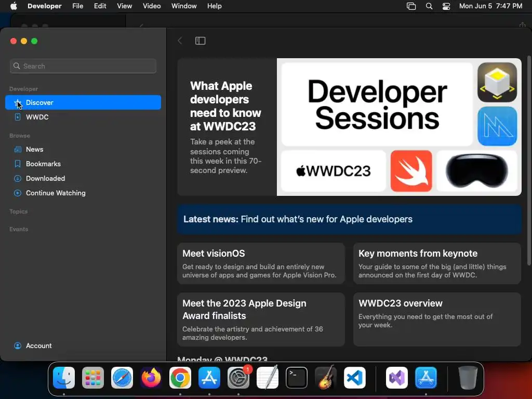Open the Edit menu
This screenshot has width=532, height=399.
pyautogui.click(x=100, y=6)
